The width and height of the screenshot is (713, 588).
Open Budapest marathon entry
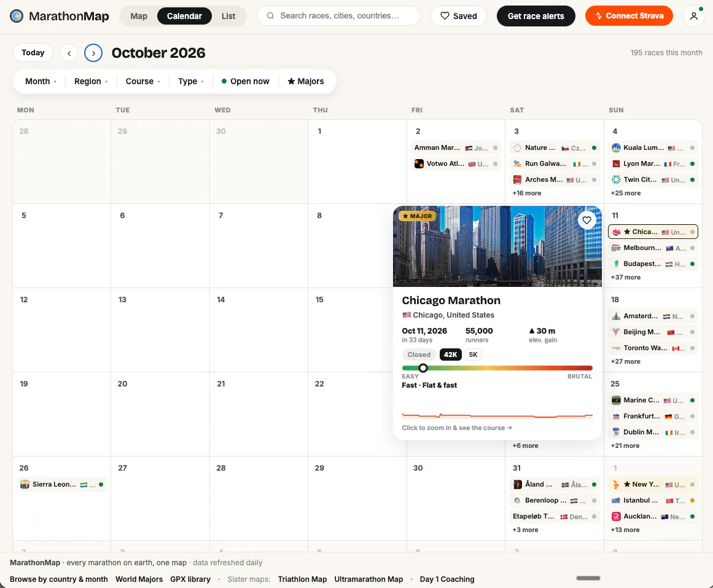(653, 264)
